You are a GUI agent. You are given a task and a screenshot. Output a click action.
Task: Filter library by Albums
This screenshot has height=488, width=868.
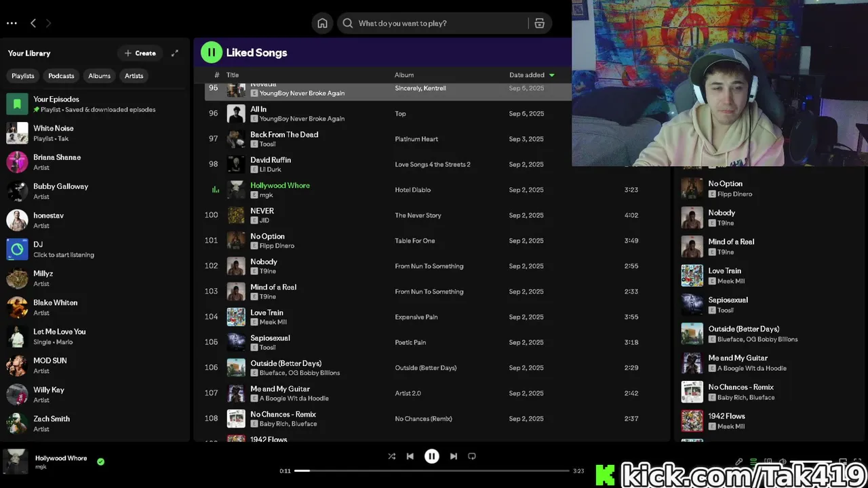99,76
